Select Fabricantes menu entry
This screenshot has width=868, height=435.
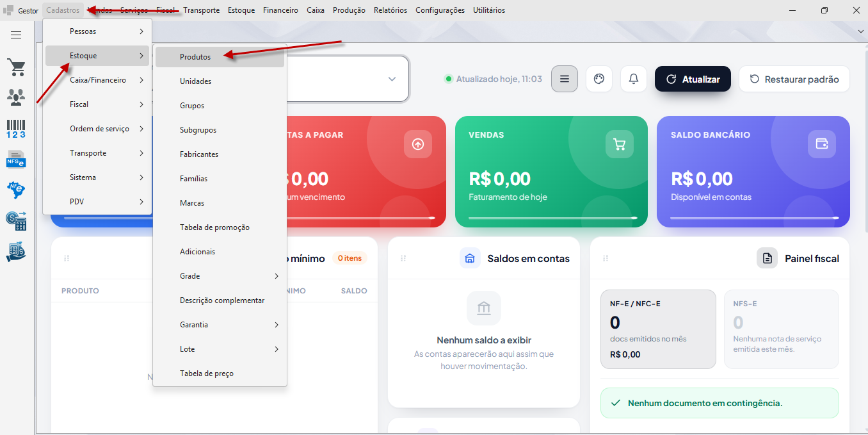[x=220, y=154]
